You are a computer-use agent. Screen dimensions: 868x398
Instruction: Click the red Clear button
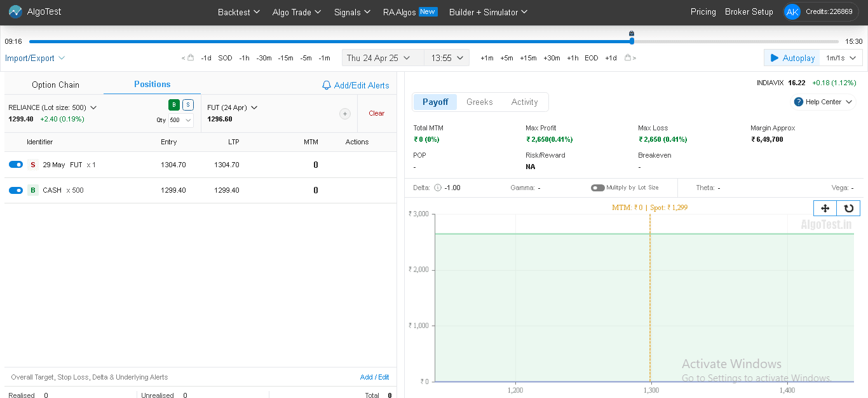click(376, 113)
